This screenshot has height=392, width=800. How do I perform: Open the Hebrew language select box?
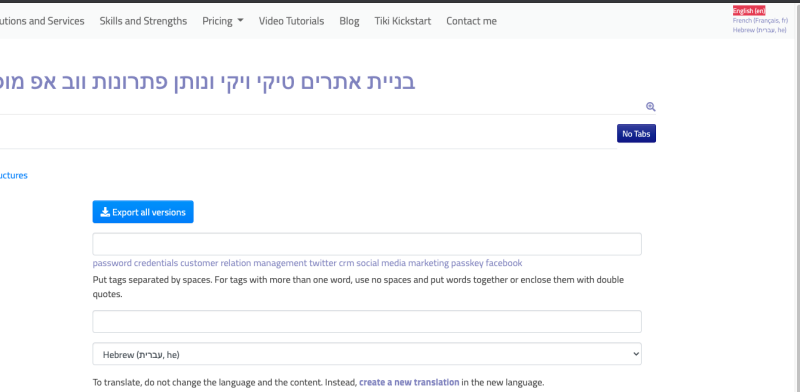[367, 354]
